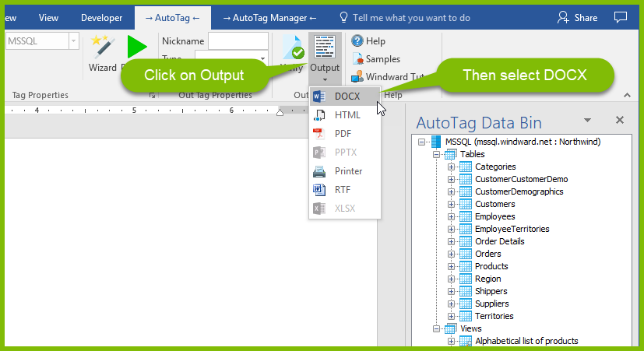This screenshot has width=644, height=351.
Task: Click the Employees table icon
Action: pos(466,216)
